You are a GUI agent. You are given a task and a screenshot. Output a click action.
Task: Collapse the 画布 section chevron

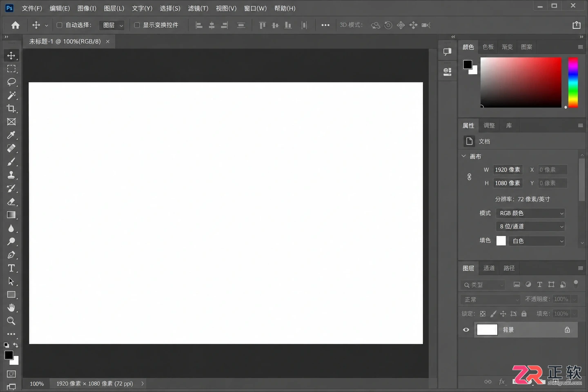[463, 156]
